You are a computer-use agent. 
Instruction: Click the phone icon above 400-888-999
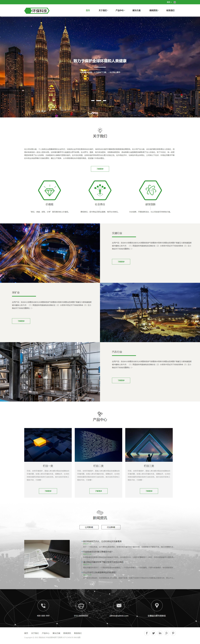tap(43, 605)
